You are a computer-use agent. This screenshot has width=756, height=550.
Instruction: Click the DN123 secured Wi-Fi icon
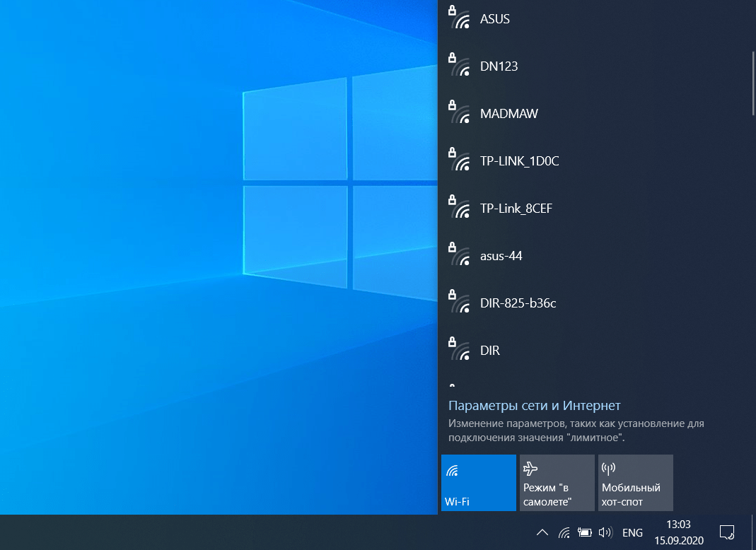tap(459, 65)
